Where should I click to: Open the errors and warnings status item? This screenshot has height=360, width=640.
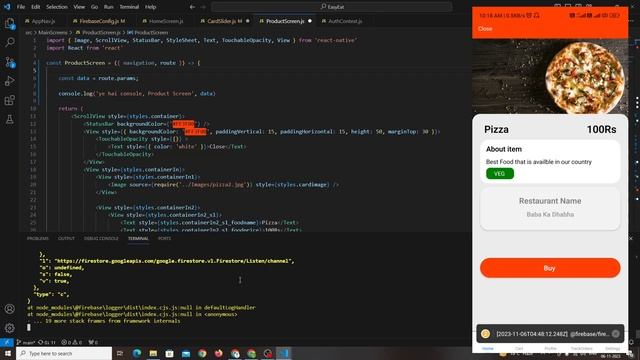[71, 342]
